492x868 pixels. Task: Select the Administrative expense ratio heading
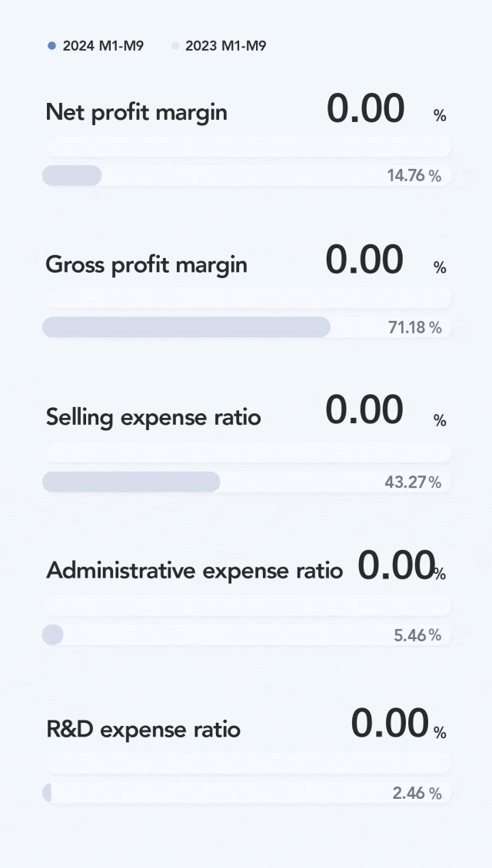[x=194, y=570]
